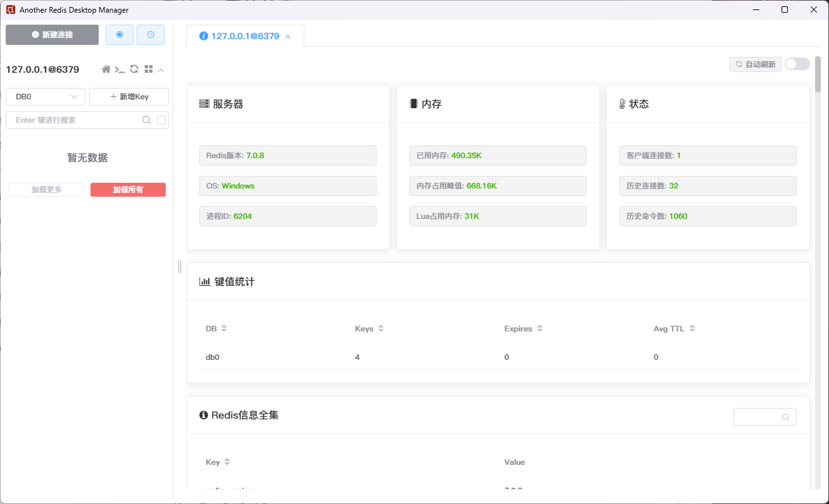Click the Redis信息全集 info icon
The height and width of the screenshot is (504, 829).
tap(204, 415)
